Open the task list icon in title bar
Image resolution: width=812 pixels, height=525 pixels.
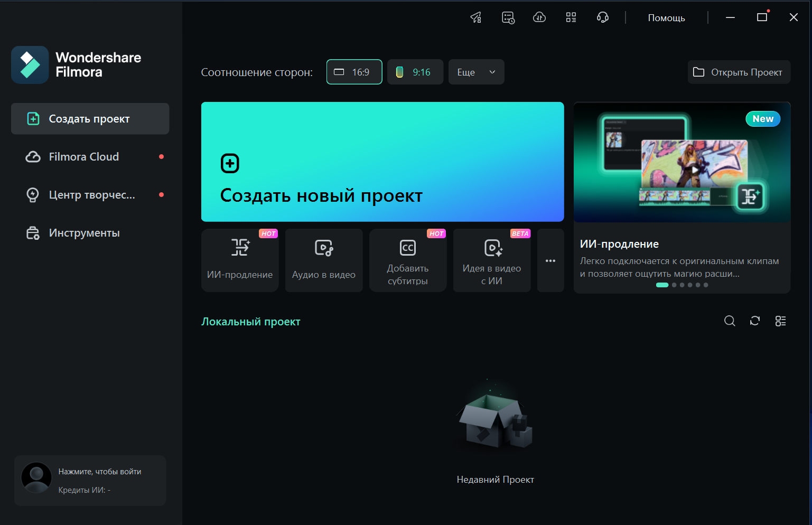pos(508,17)
